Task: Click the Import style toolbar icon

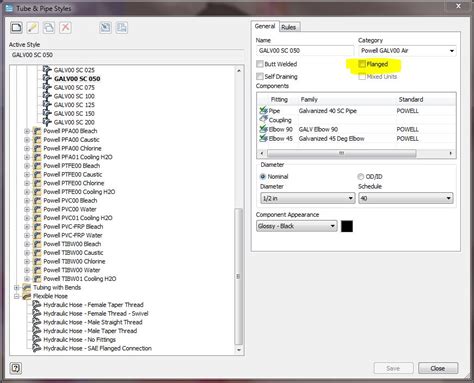Action: coord(105,28)
